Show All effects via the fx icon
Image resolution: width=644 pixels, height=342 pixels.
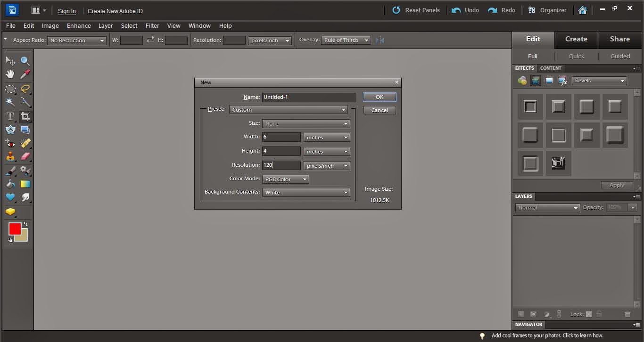562,81
